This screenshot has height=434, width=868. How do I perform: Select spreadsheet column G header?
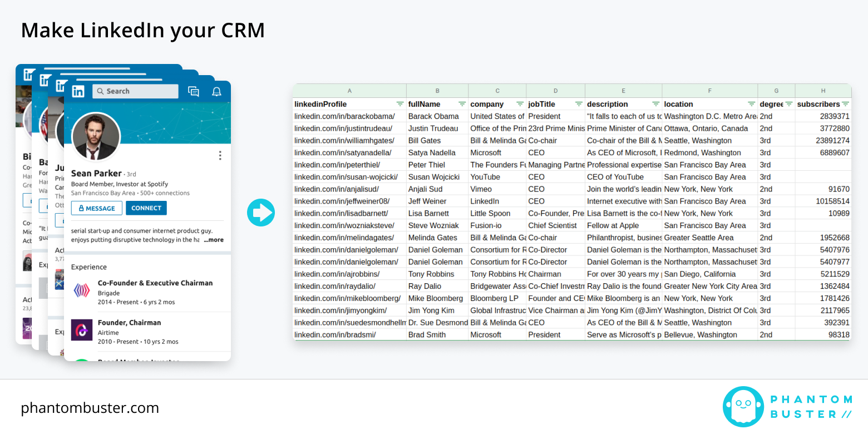(x=776, y=91)
